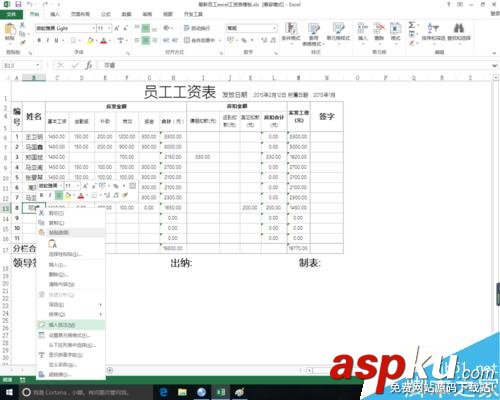Choose Format Cells in the context menu

point(71,335)
